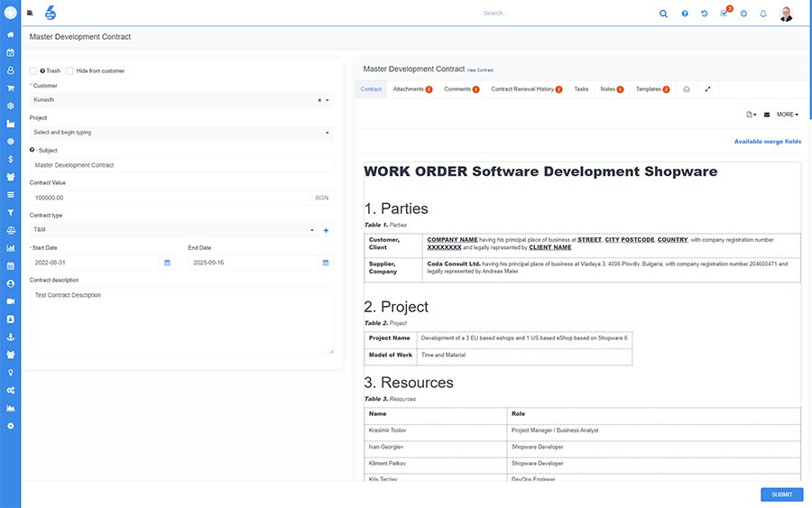
Task: Open the end date calendar picker
Action: pyautogui.click(x=326, y=263)
